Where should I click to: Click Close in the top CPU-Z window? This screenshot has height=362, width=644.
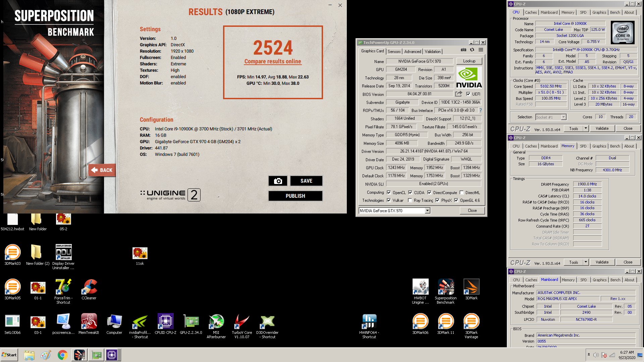click(628, 128)
